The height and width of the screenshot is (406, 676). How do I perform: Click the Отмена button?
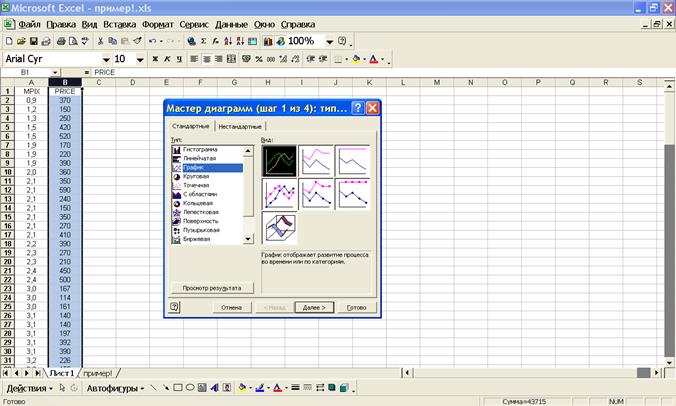tap(232, 307)
